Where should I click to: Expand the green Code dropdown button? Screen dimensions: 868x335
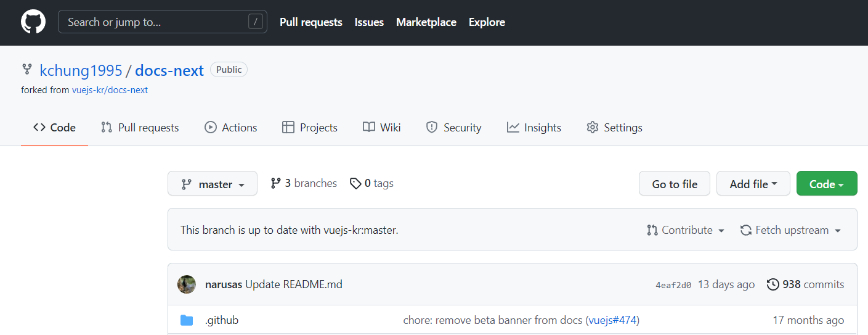tap(827, 183)
